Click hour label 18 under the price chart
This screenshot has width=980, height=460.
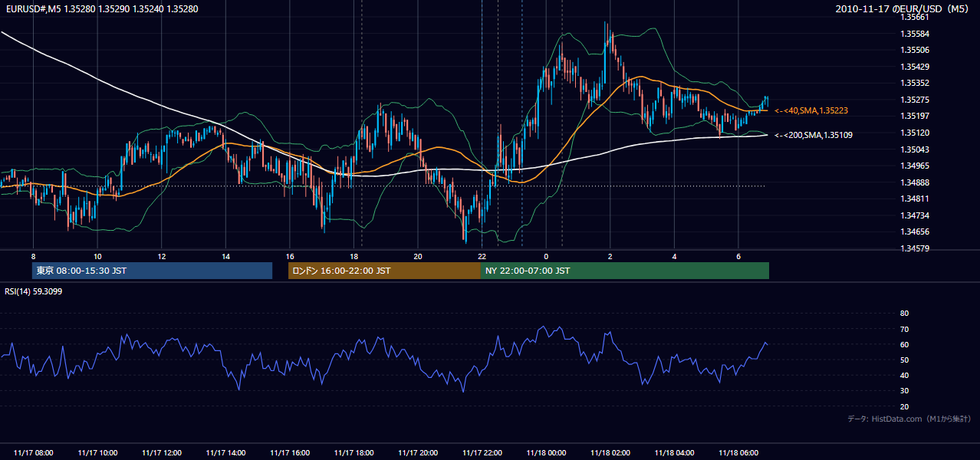point(354,256)
